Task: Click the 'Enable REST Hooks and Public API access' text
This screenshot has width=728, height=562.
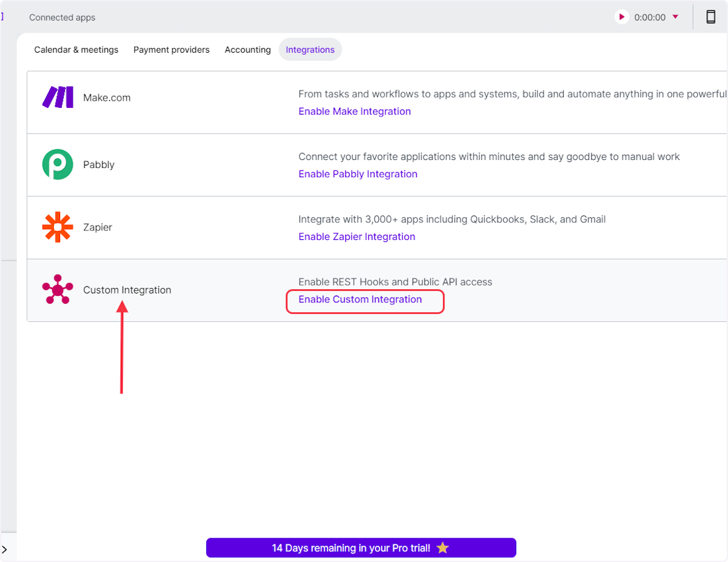Action: 396,282
